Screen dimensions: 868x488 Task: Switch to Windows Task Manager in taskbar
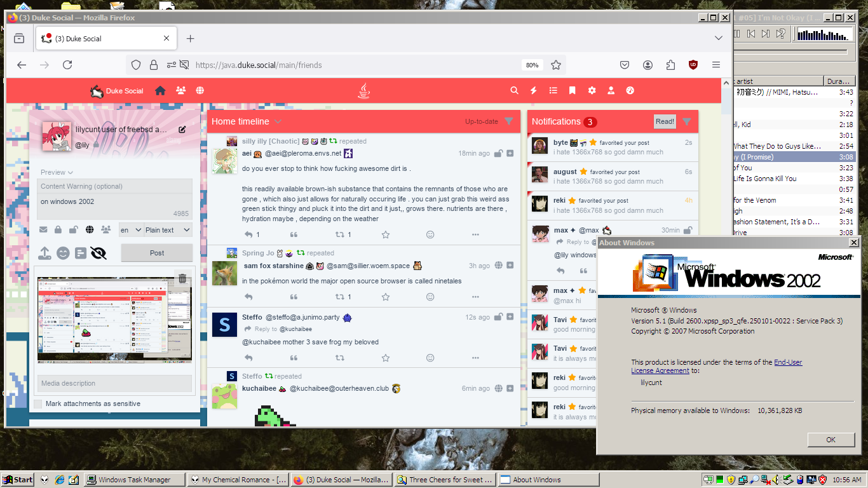tap(135, 480)
